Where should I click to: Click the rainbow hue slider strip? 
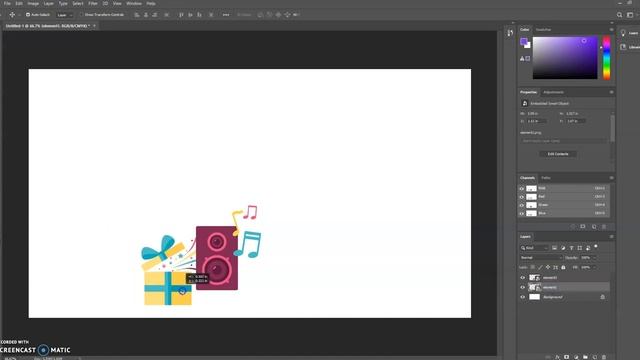pyautogui.click(x=607, y=58)
